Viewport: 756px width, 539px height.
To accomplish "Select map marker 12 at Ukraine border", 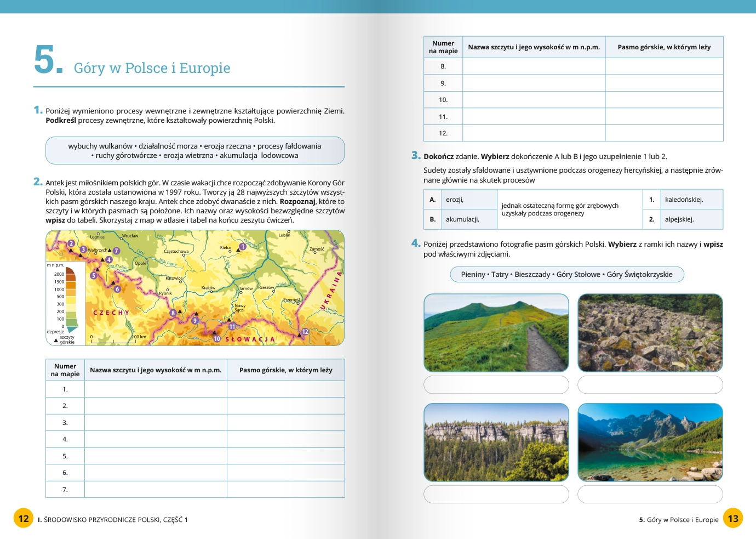I will tap(305, 332).
